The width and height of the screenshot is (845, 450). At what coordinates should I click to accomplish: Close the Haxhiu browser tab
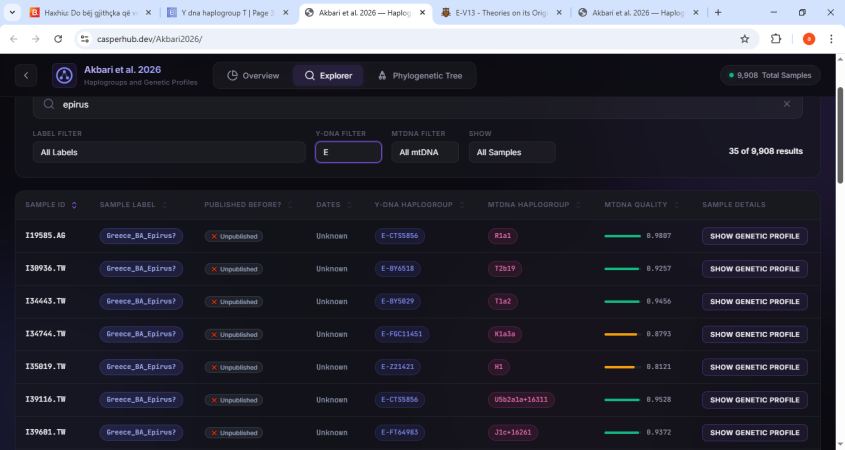pos(148,12)
